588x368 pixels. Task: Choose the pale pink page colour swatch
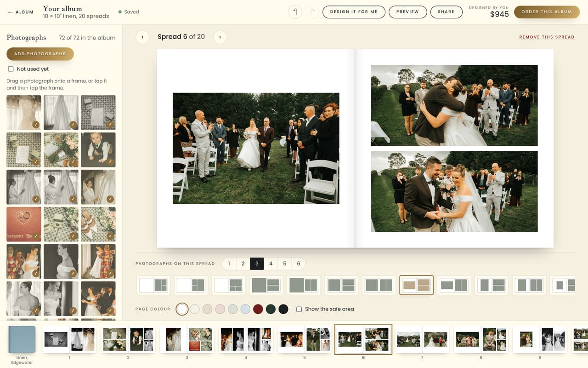click(x=220, y=309)
